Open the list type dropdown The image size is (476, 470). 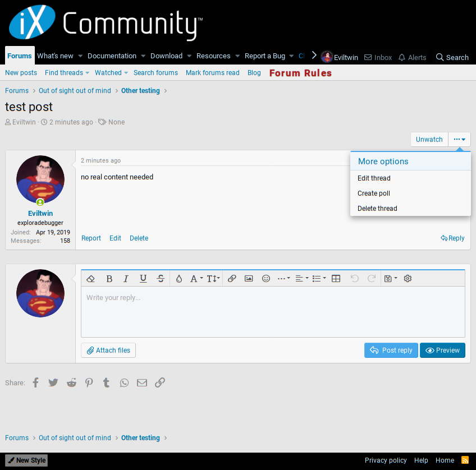(319, 278)
